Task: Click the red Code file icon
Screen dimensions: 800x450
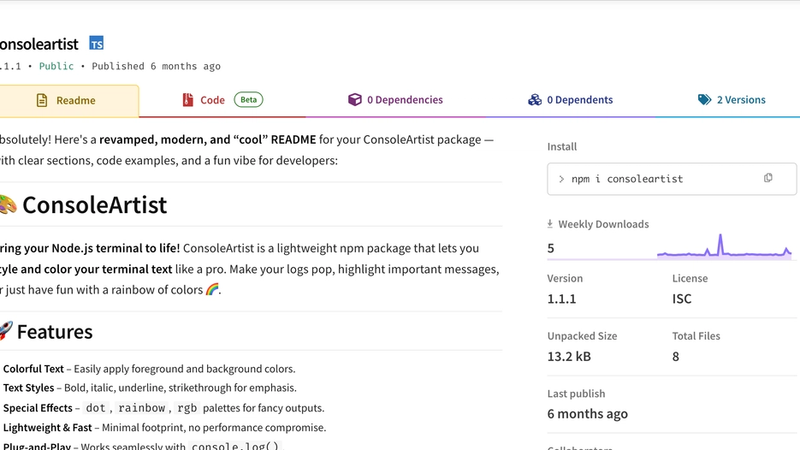Action: tap(188, 100)
